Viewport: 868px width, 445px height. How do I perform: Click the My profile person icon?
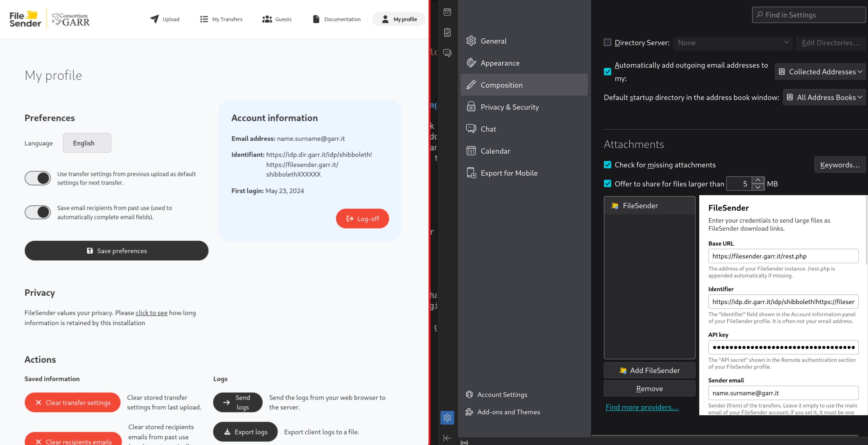tap(385, 19)
